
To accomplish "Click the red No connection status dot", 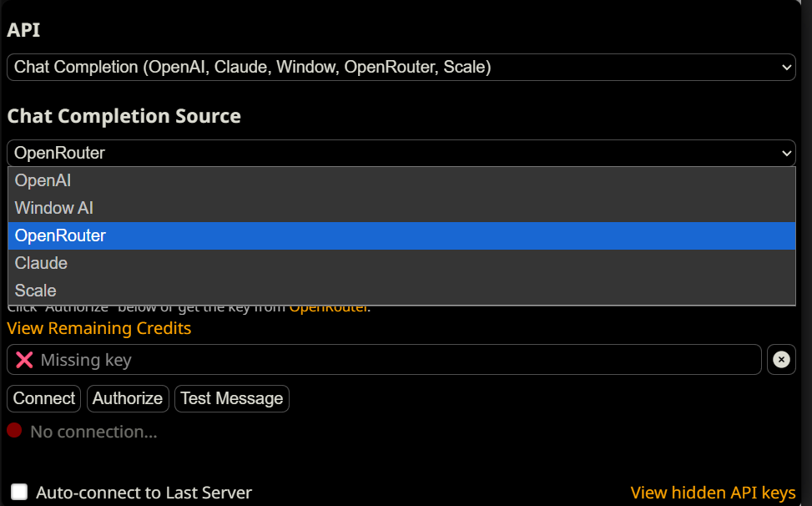I will click(x=14, y=430).
